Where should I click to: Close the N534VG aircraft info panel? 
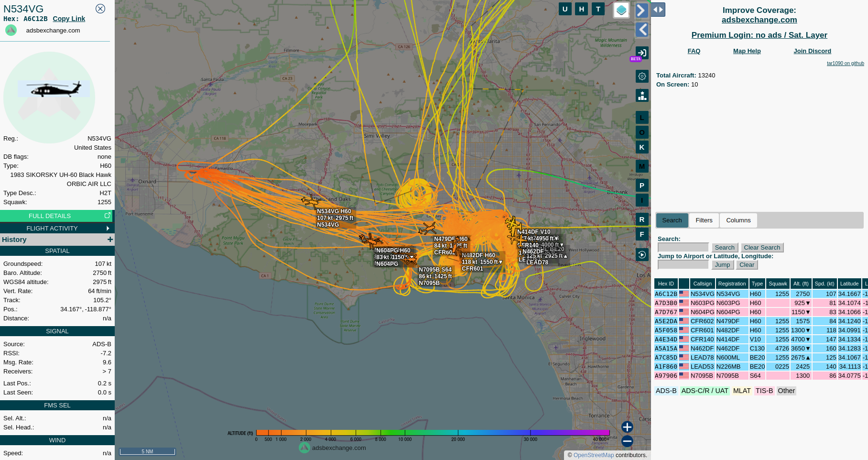[x=100, y=9]
